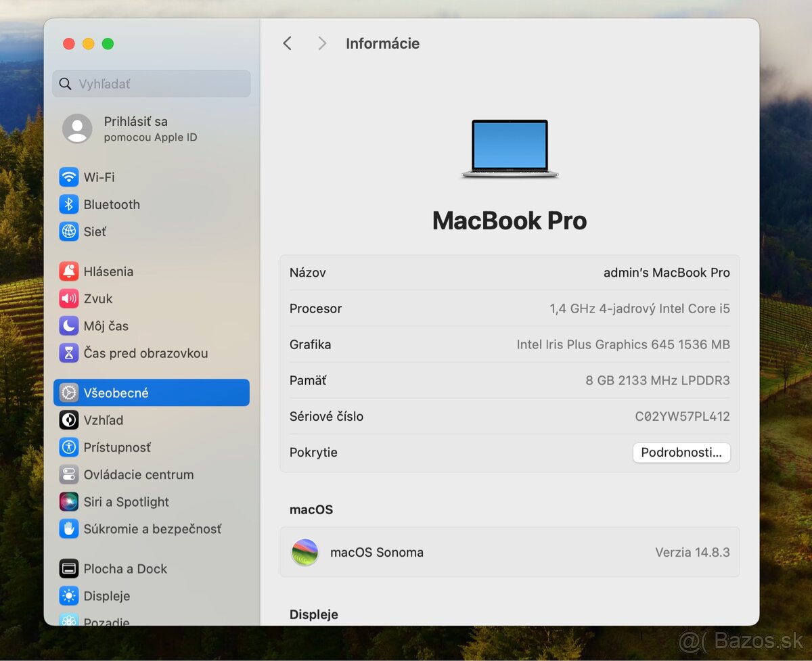Open the Wi-Fi settings icon
The height and width of the screenshot is (661, 812).
pos(69,177)
